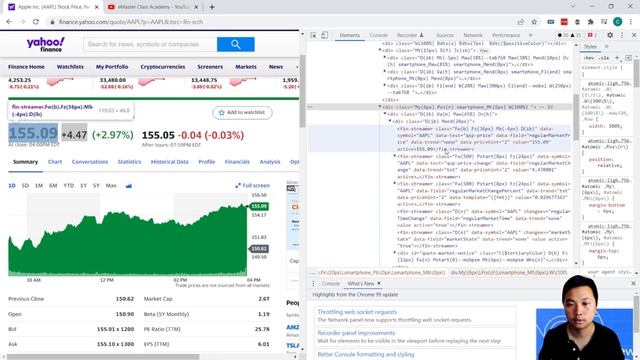The image size is (640, 360).
Task: Go to the Conversations tab
Action: click(90, 162)
